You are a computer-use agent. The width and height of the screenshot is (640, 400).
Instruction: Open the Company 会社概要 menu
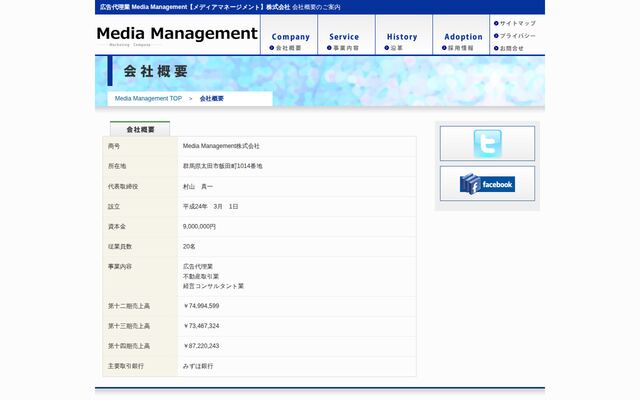[289, 35]
